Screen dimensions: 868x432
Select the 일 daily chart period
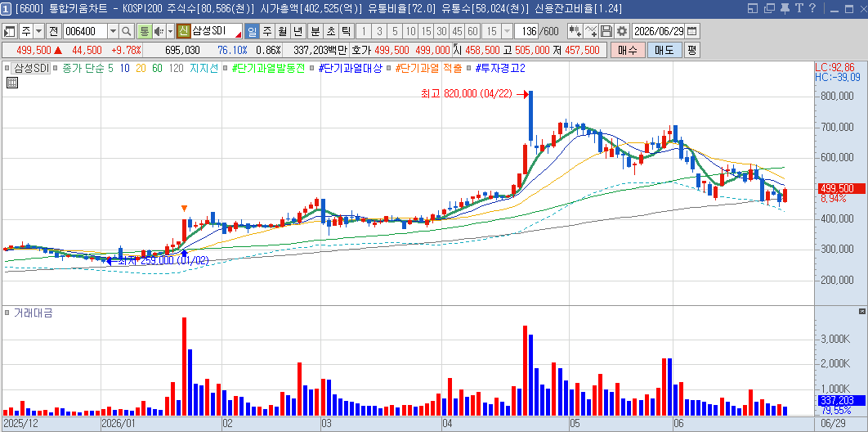[x=252, y=31]
